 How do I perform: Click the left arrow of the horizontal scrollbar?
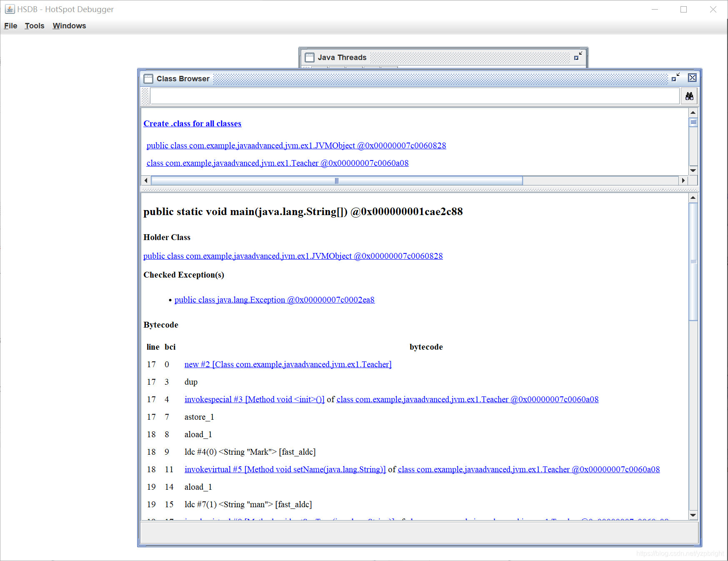pyautogui.click(x=146, y=180)
